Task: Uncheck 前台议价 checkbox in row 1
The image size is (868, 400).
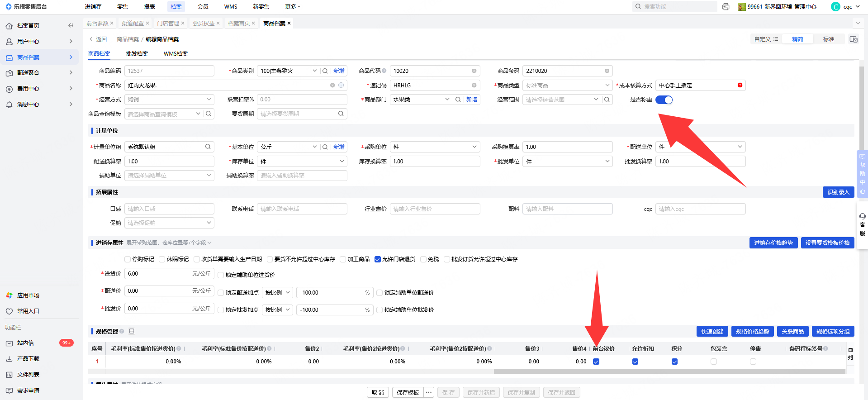Action: [596, 362]
